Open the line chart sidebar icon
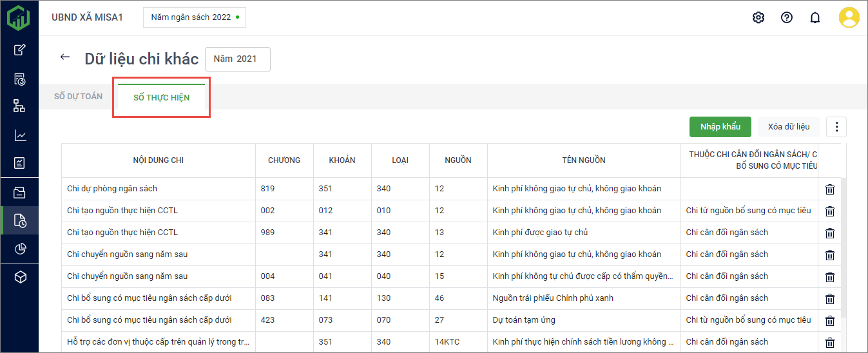 pos(20,135)
